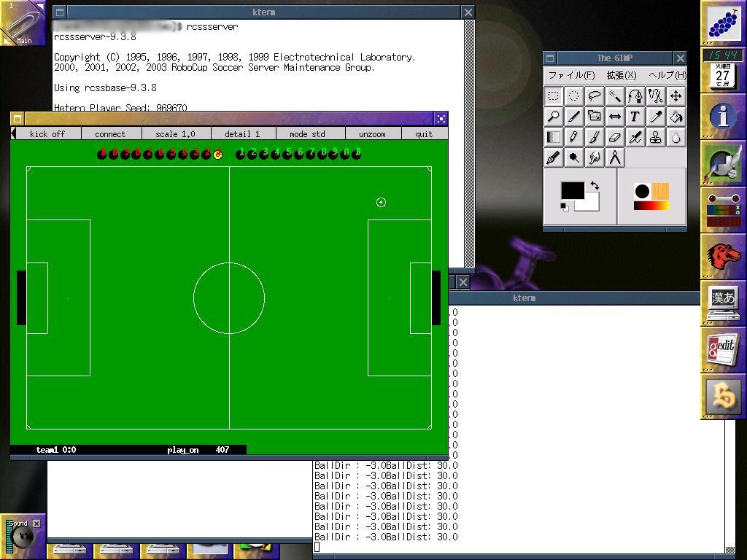Open the 拡張(X) menu in GIMP

[622, 75]
